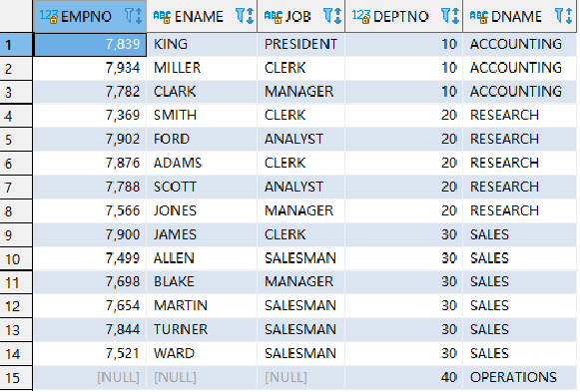Click the cell containing PRESIDENT

[301, 44]
